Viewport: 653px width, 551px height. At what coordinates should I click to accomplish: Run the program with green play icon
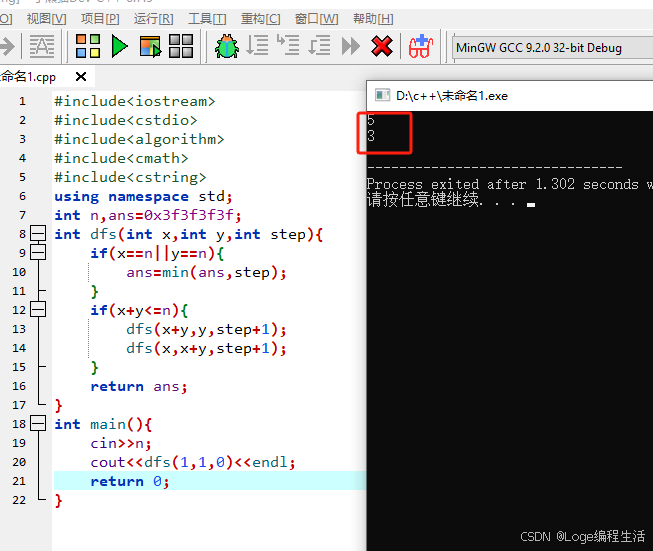point(120,46)
